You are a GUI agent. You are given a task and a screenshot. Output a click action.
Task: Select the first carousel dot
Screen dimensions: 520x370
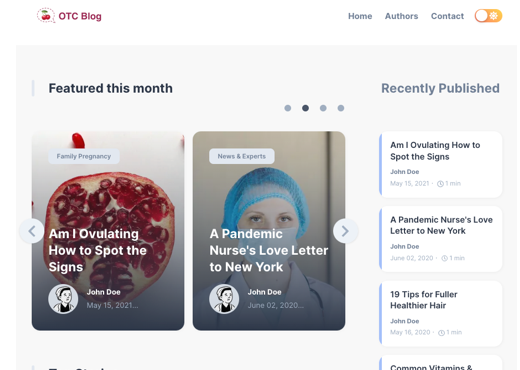point(288,108)
